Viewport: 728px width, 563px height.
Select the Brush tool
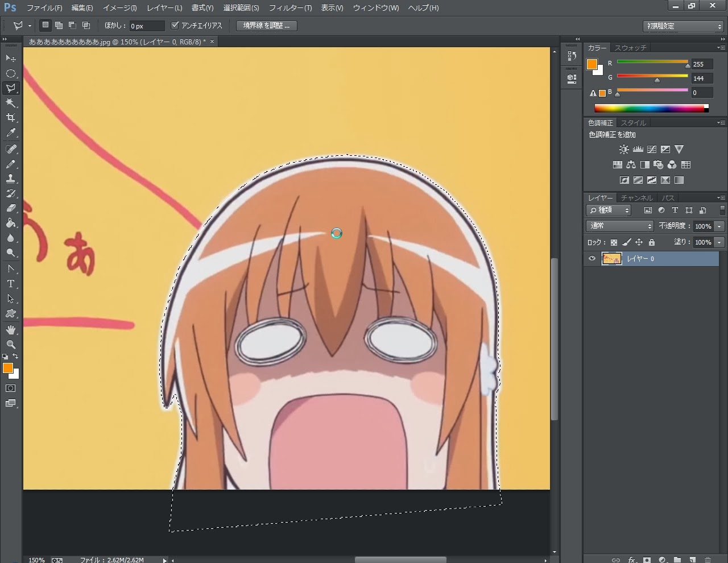pyautogui.click(x=11, y=164)
